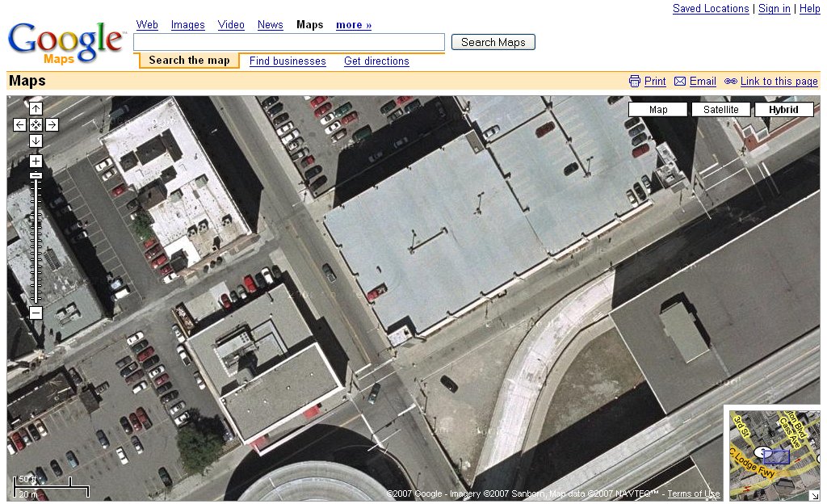Viewport: 827px width, 504px height.
Task: Select the Search the map tab
Action: (x=189, y=61)
